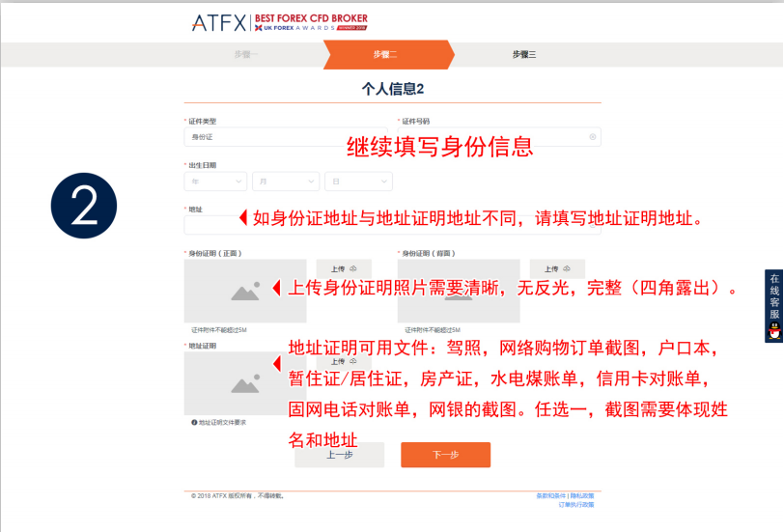The width and height of the screenshot is (784, 532).
Task: Click the QQ penguin customer service icon
Action: click(774, 331)
